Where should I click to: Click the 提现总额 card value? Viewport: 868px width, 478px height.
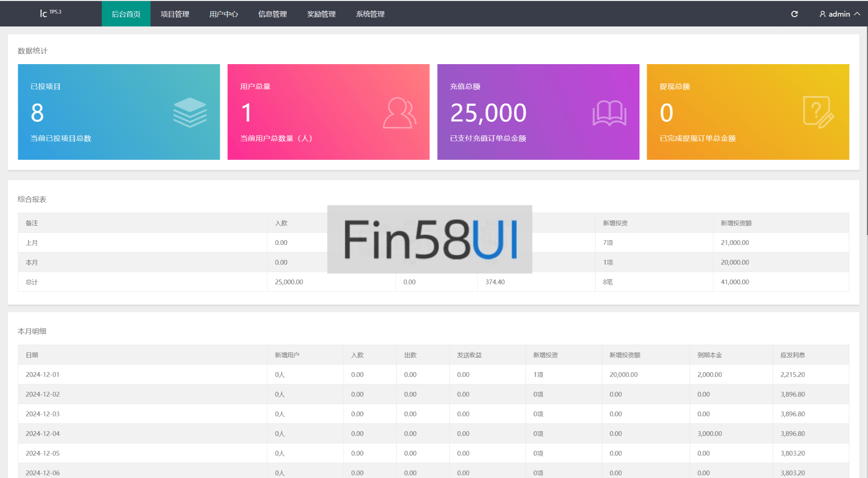tap(666, 113)
